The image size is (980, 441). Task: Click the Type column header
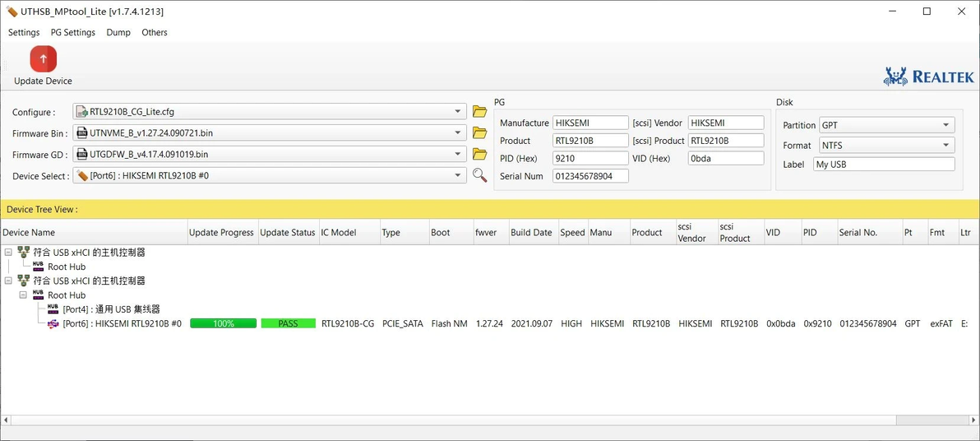tap(404, 232)
